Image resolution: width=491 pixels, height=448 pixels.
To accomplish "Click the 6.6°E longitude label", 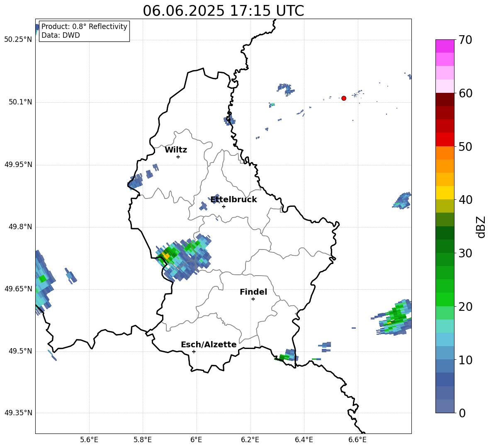I will (357, 440).
